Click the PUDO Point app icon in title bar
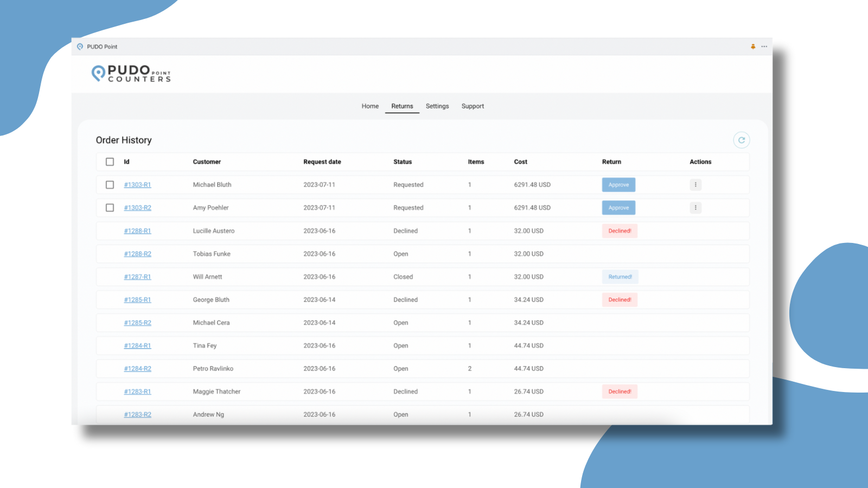 pyautogui.click(x=80, y=47)
